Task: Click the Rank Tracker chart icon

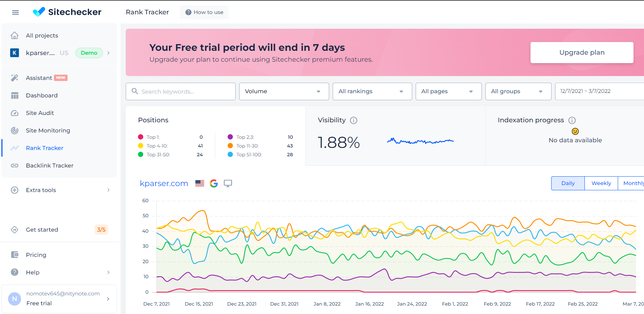Action: pos(15,148)
